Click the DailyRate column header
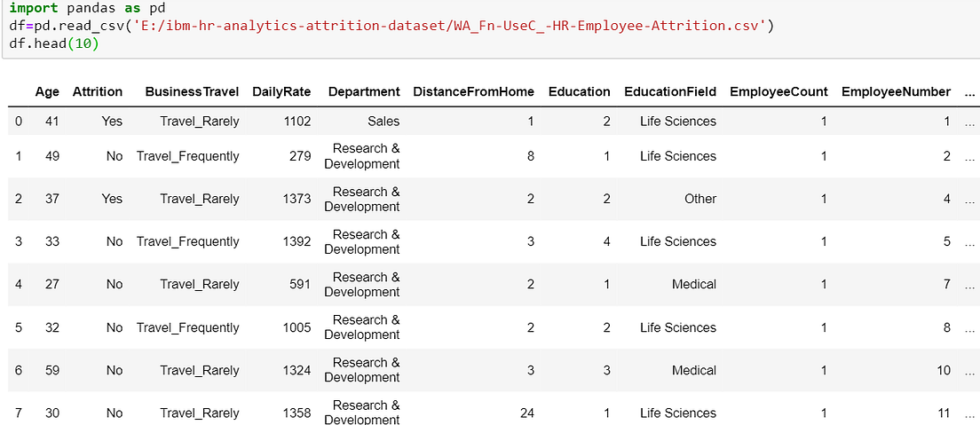Image resolution: width=980 pixels, height=425 pixels. coord(281,92)
